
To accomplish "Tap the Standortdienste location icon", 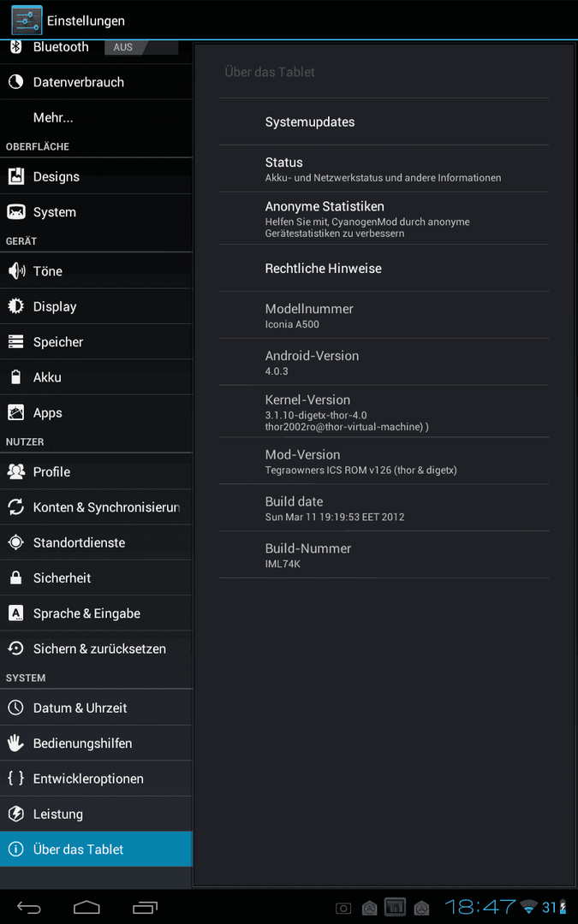I will [16, 542].
